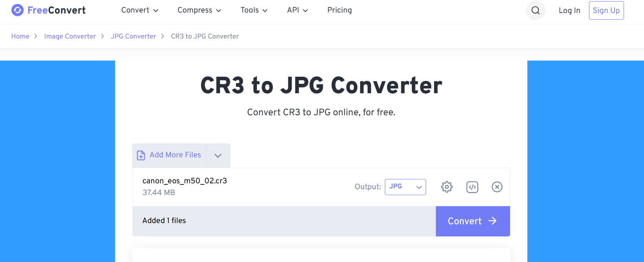Click the Sign Up button
This screenshot has width=644, height=262.
click(606, 10)
